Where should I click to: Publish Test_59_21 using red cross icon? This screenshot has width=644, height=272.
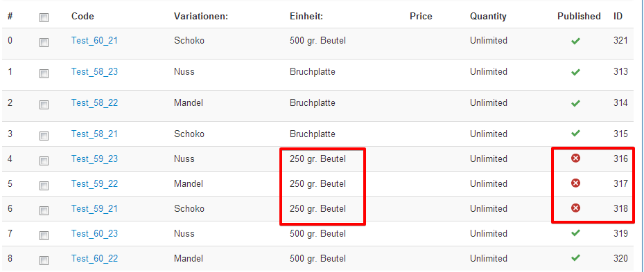pos(576,208)
